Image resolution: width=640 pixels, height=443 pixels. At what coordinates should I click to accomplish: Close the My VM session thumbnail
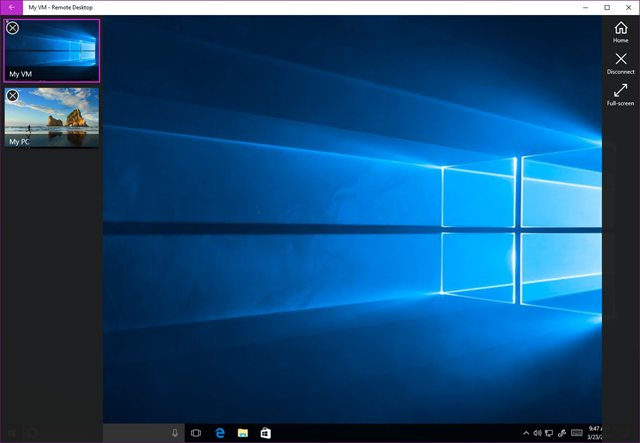[13, 28]
